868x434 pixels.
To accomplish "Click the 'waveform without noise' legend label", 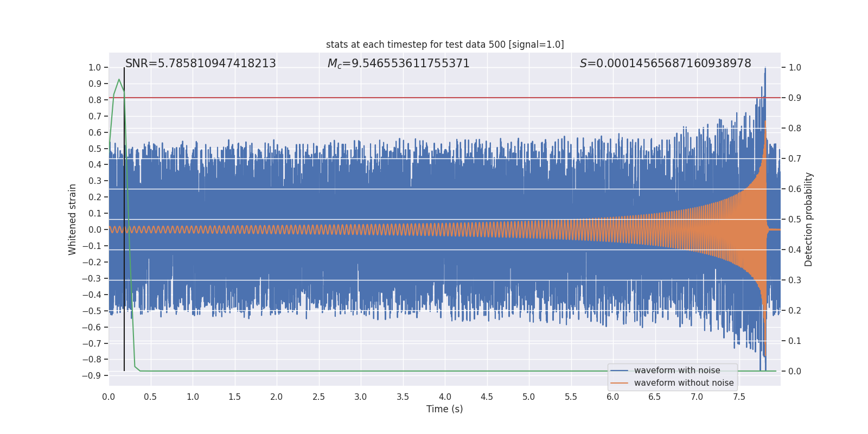I will [684, 383].
